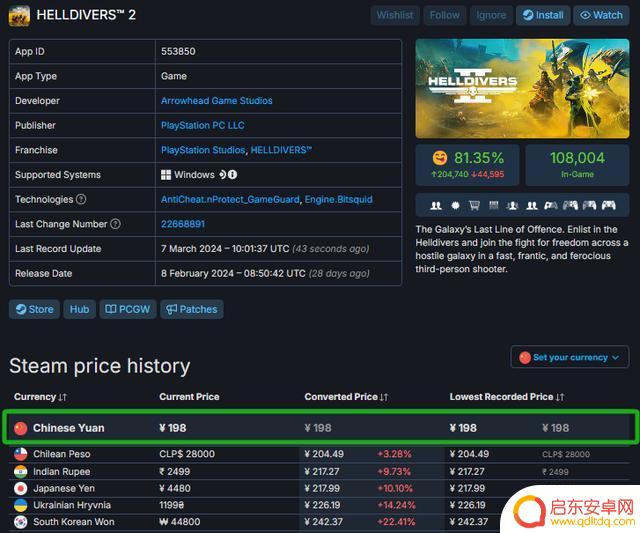Screen dimensions: 640x533
Task: Click the Windows logo in Supported Systems
Action: coord(166,175)
